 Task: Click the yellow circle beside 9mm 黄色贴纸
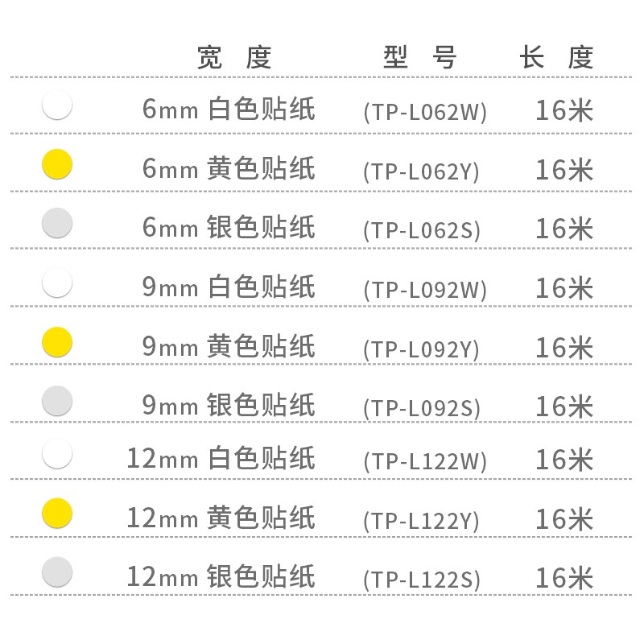[57, 342]
